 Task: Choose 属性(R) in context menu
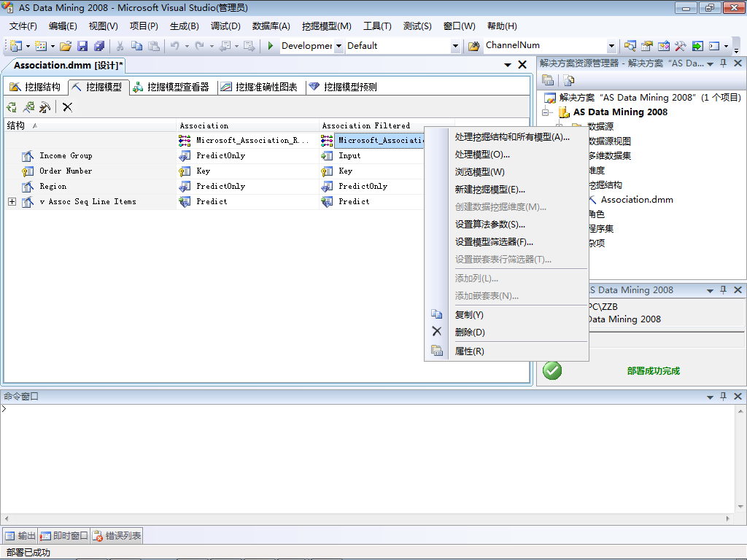(x=469, y=351)
